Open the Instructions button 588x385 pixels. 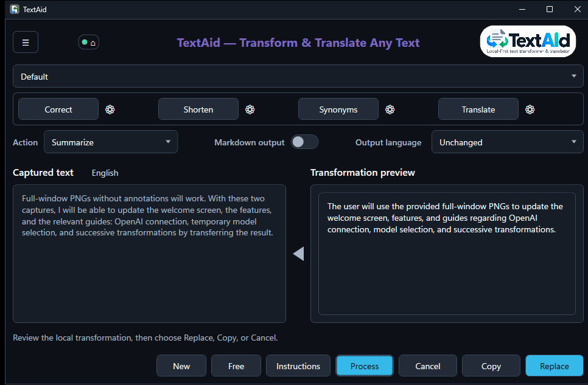point(298,366)
